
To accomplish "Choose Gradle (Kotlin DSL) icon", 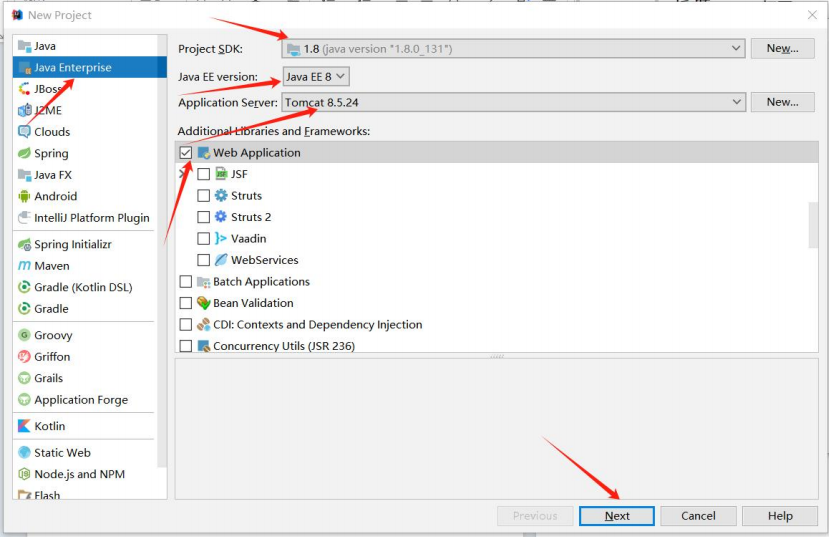I will click(x=24, y=287).
